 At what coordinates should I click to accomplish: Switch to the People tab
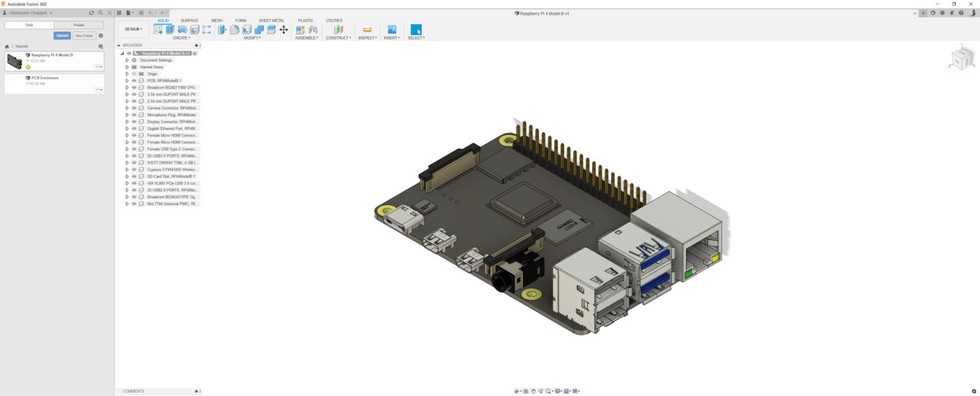78,25
